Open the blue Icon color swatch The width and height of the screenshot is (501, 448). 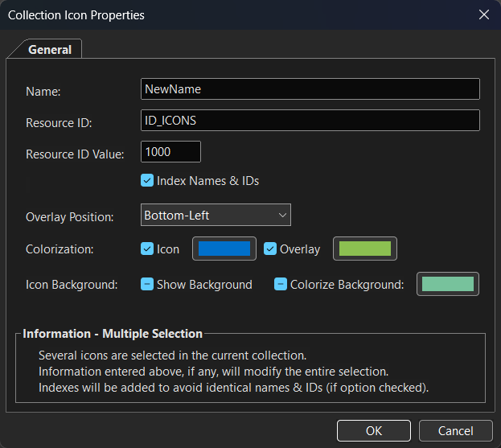[224, 249]
